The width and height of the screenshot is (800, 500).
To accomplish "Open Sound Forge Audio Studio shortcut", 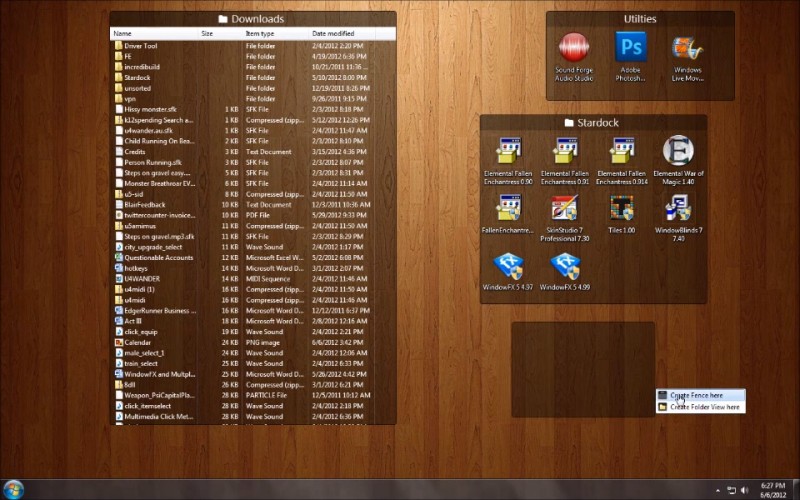I will pyautogui.click(x=573, y=57).
